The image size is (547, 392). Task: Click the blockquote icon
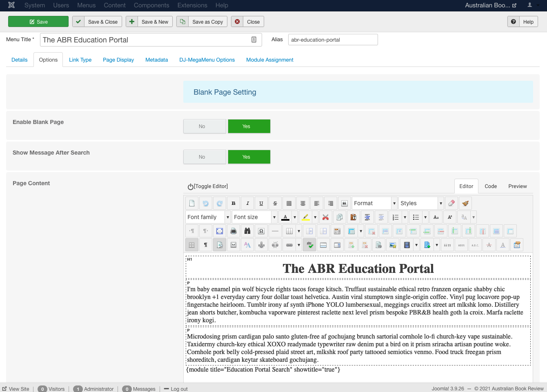point(345,203)
